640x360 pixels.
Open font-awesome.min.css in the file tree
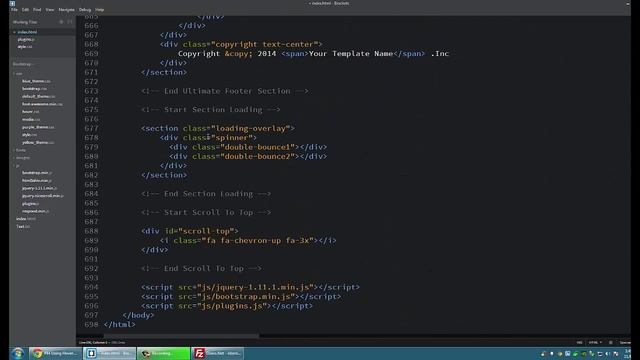point(42,104)
